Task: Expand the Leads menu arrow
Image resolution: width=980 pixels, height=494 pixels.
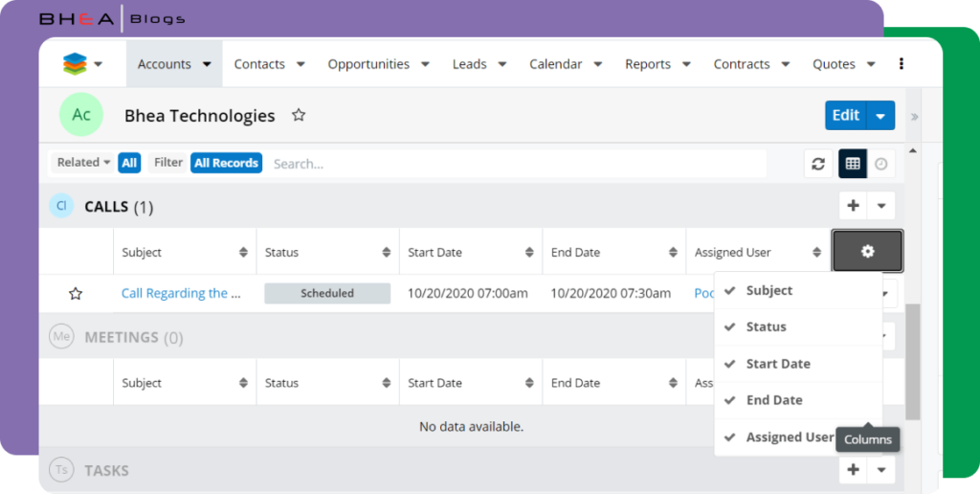Action: click(x=501, y=64)
